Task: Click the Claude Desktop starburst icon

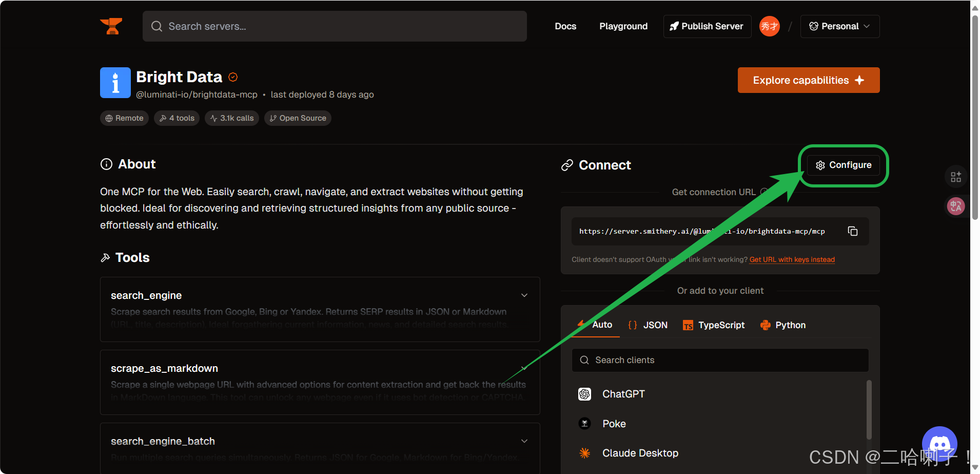Action: (584, 453)
